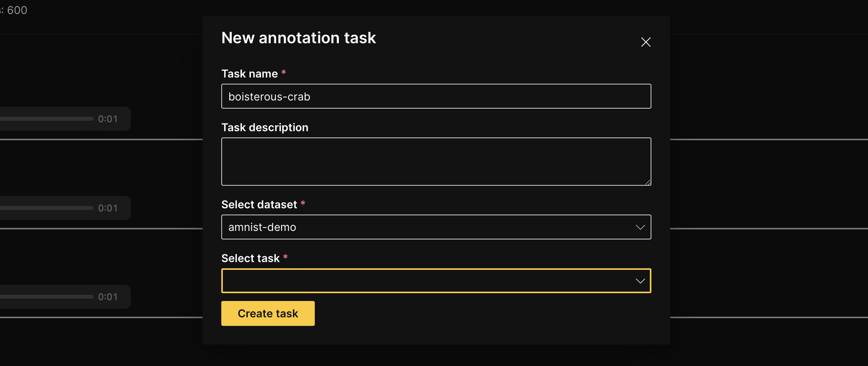Click the 600 count text top left
868x366 pixels.
pos(18,10)
